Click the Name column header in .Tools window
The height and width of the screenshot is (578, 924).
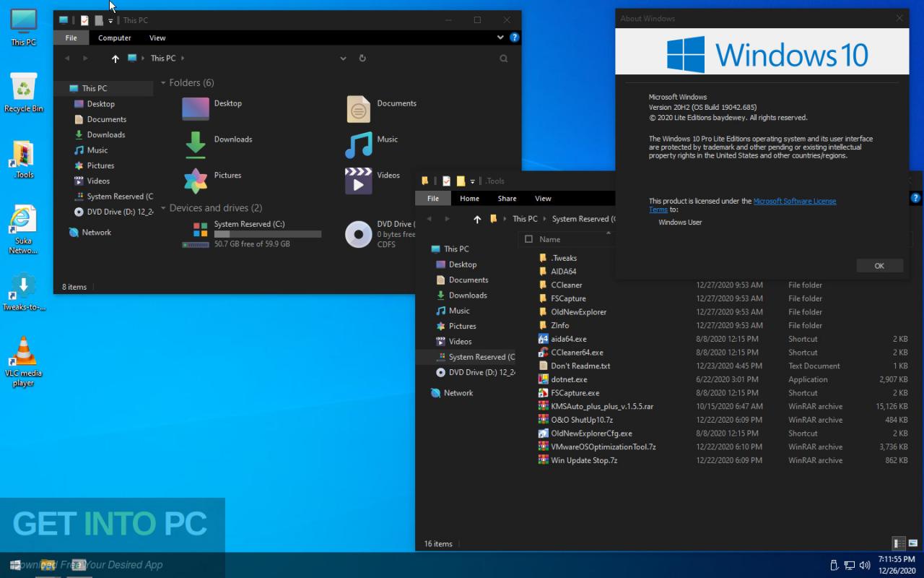point(549,239)
